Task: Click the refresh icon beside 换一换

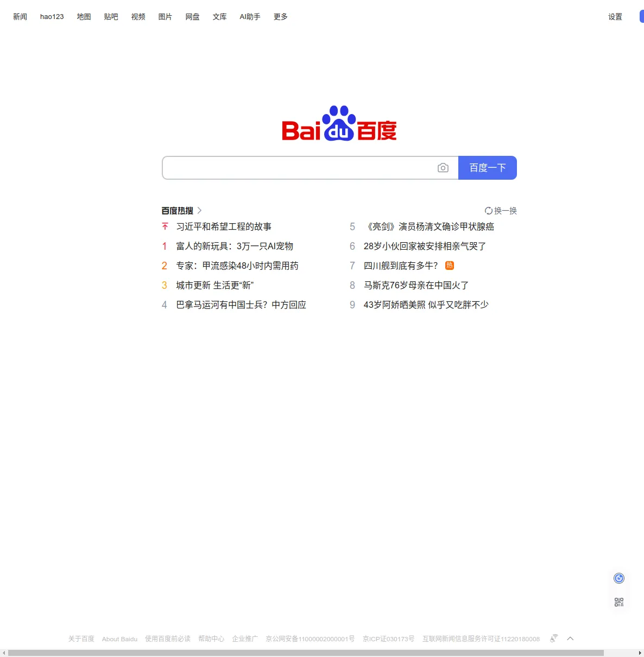Action: [x=489, y=211]
